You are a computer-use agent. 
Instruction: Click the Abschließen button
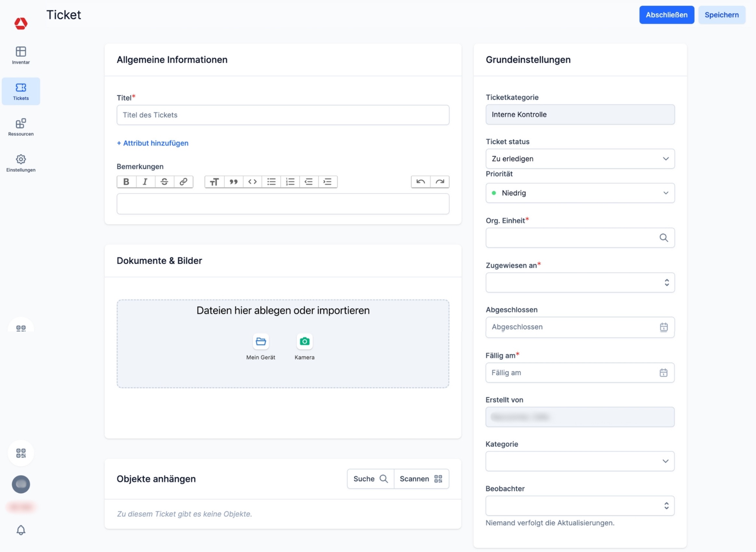666,15
